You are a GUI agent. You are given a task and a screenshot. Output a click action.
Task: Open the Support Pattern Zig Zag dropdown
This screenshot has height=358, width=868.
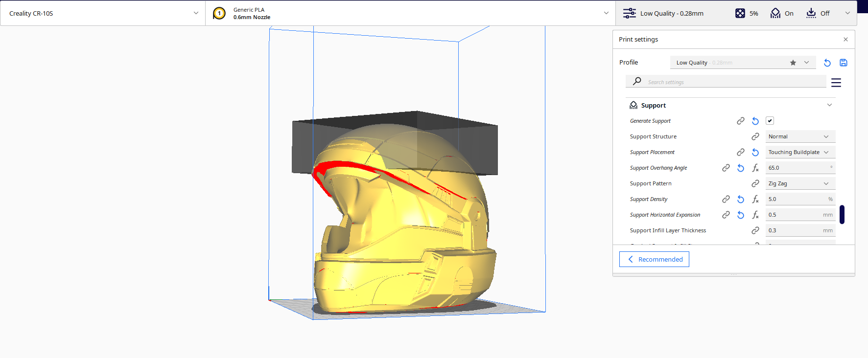(800, 183)
